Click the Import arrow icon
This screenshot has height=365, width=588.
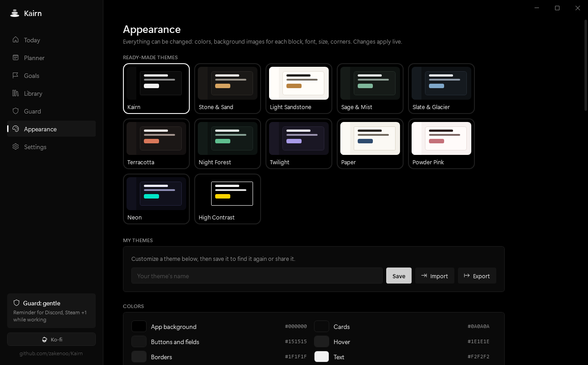[x=424, y=276]
